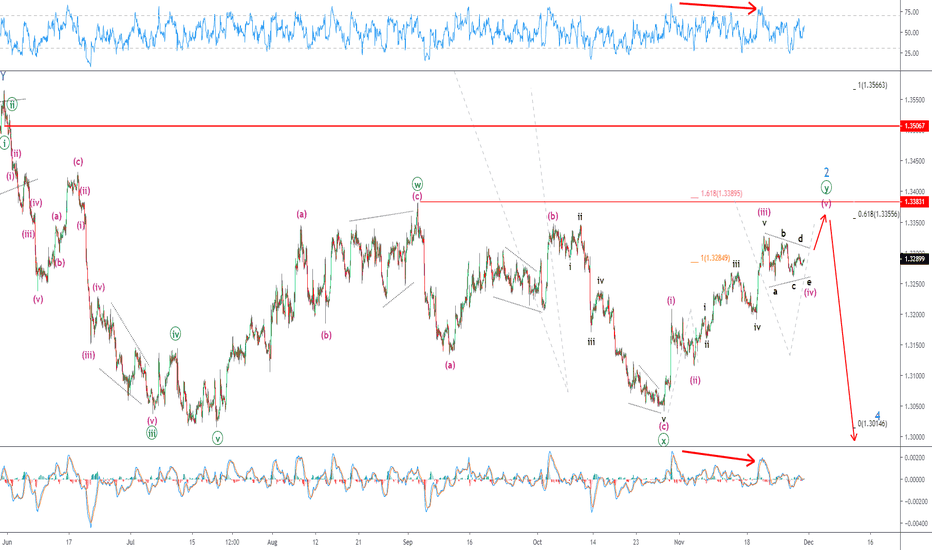Screen dimensions: 932x550
Task: Select the green circled iv wave marker
Action: [175, 333]
